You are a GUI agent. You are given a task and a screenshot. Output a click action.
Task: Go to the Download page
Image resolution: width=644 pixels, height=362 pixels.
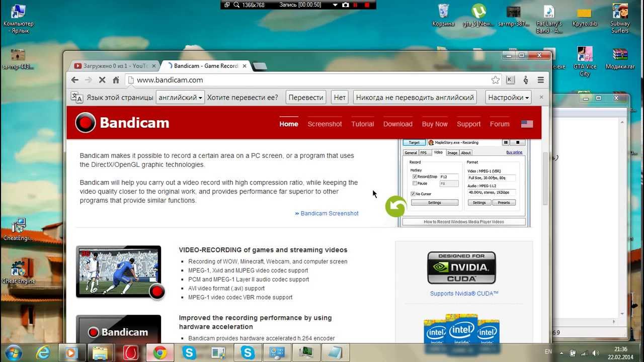pos(397,124)
